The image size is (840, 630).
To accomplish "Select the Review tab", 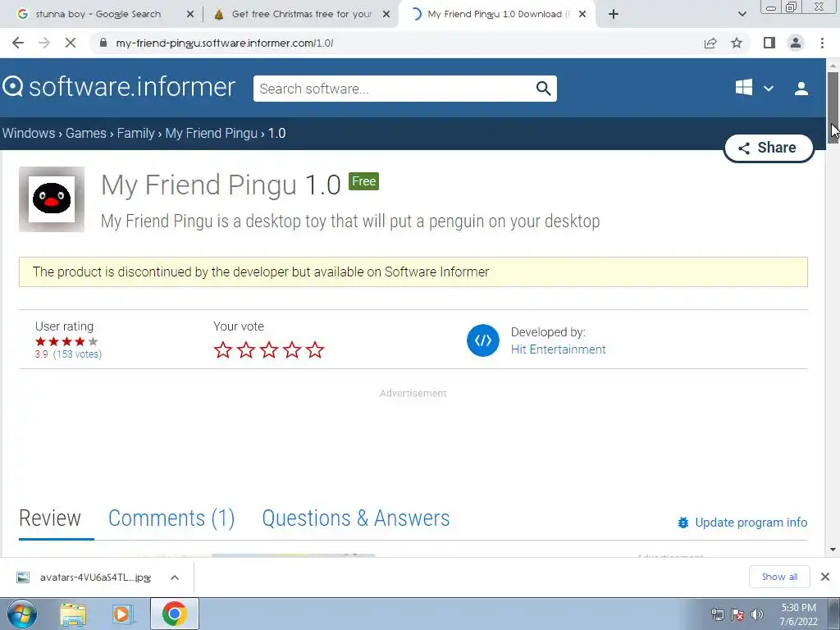I will click(50, 518).
